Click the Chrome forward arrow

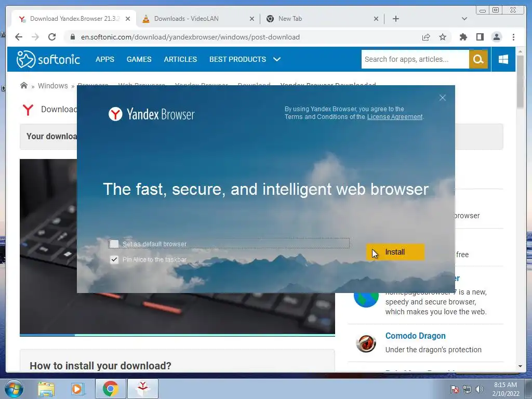(35, 37)
